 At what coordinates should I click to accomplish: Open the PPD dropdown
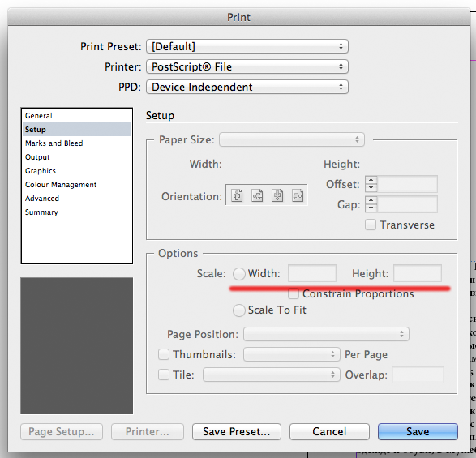point(247,87)
